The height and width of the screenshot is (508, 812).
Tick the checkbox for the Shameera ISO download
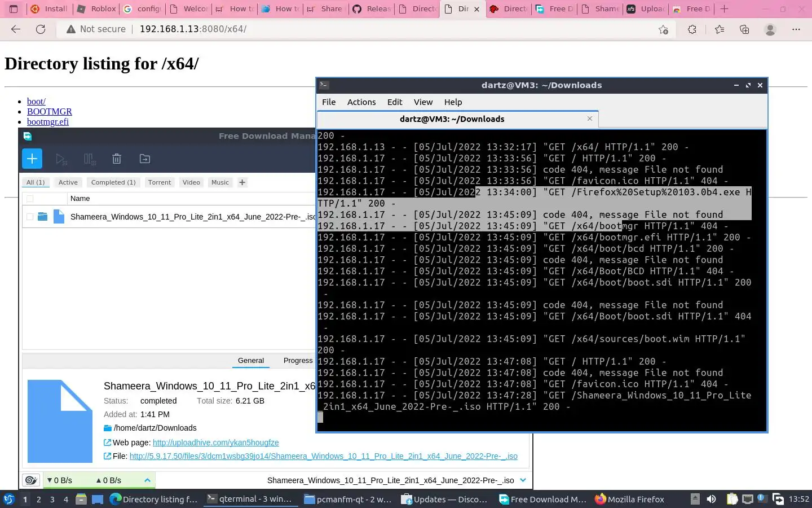click(30, 216)
